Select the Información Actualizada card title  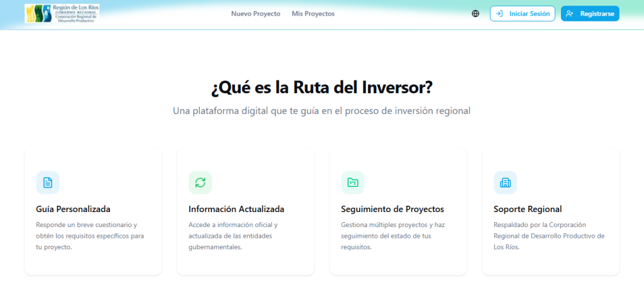click(x=236, y=209)
